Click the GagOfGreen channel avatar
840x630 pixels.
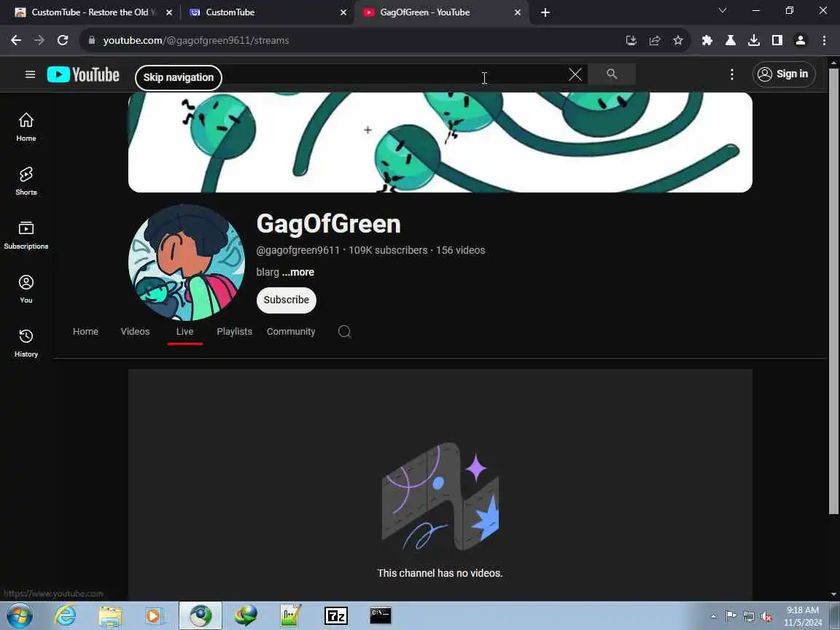click(x=187, y=262)
